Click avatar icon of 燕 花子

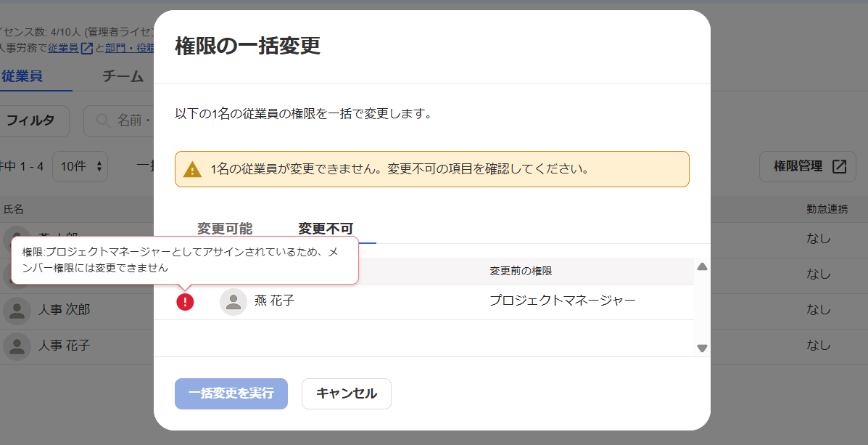233,301
